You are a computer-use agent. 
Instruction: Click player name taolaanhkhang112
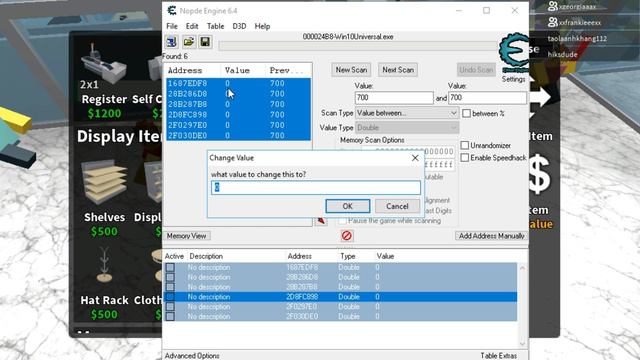coord(577,39)
